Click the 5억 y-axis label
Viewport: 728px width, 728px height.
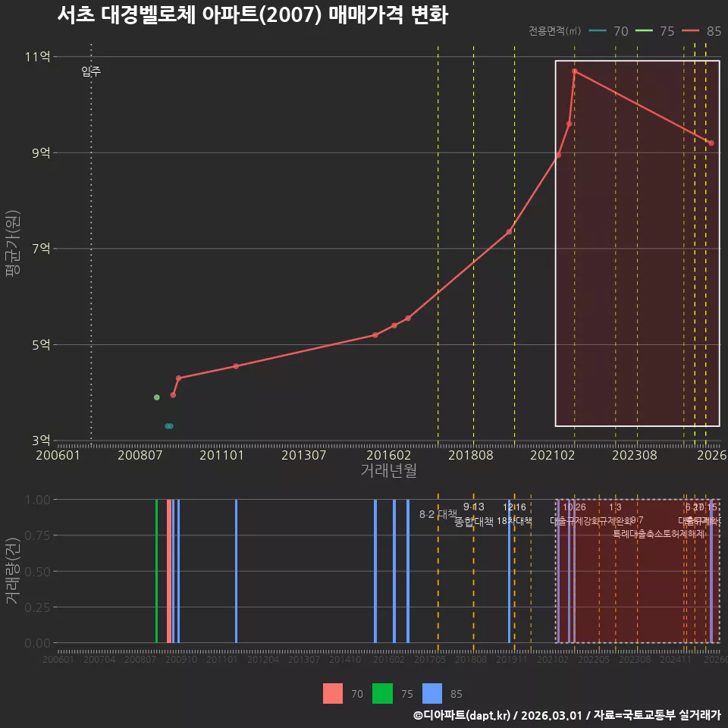point(41,344)
